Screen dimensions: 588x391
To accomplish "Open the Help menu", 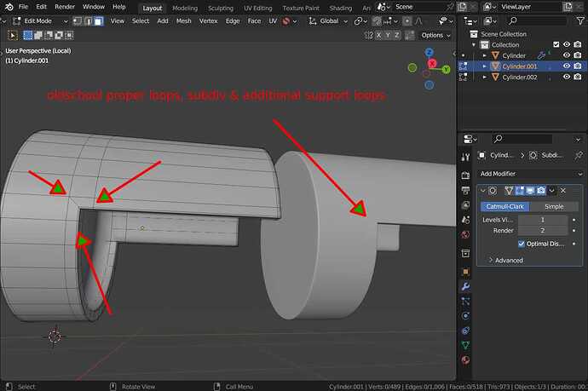I will pyautogui.click(x=118, y=7).
